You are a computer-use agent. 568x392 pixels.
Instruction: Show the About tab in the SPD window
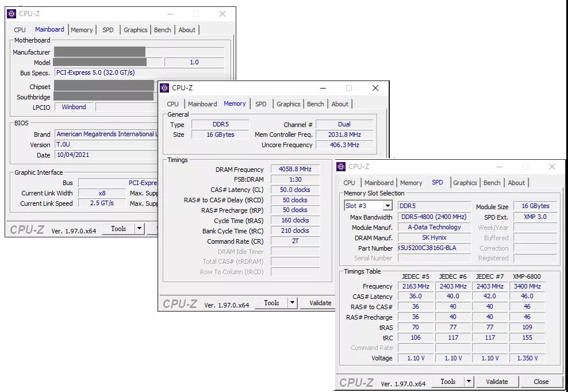pos(517,183)
